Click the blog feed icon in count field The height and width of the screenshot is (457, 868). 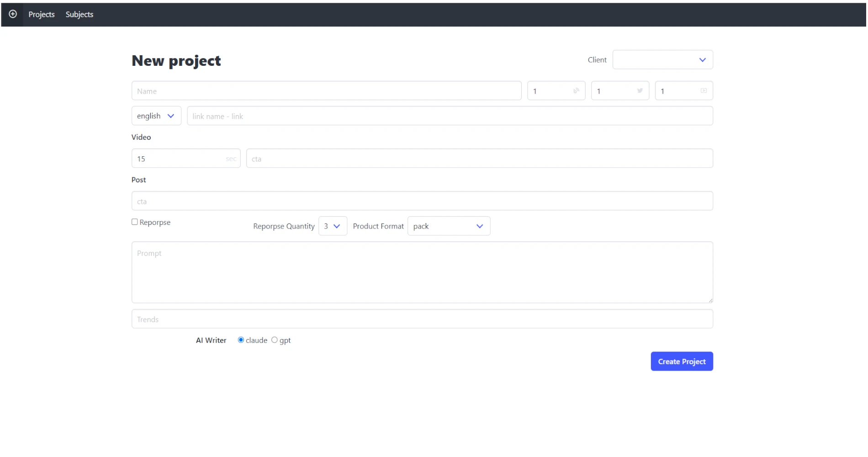(576, 90)
